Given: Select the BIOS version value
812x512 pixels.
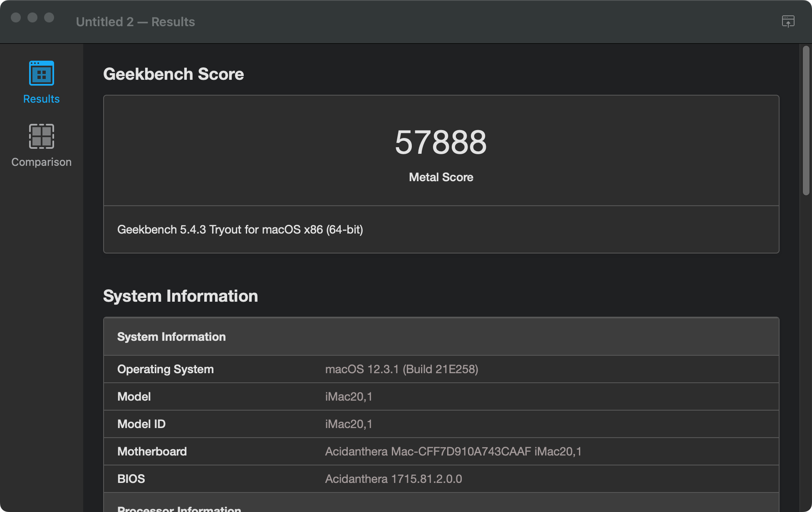Looking at the screenshot, I should pyautogui.click(x=393, y=479).
